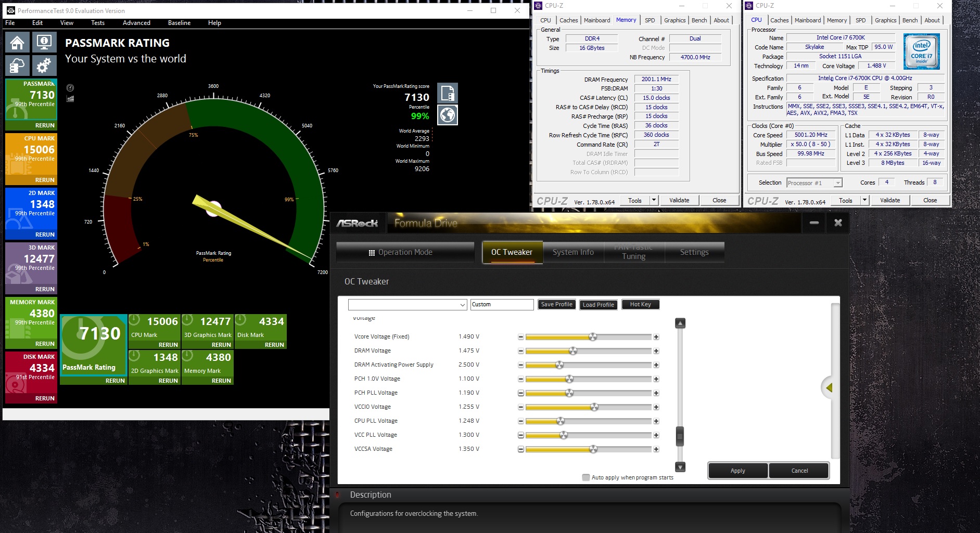Click the world comparison globe icon
Viewport: 980px width, 533px height.
[448, 115]
